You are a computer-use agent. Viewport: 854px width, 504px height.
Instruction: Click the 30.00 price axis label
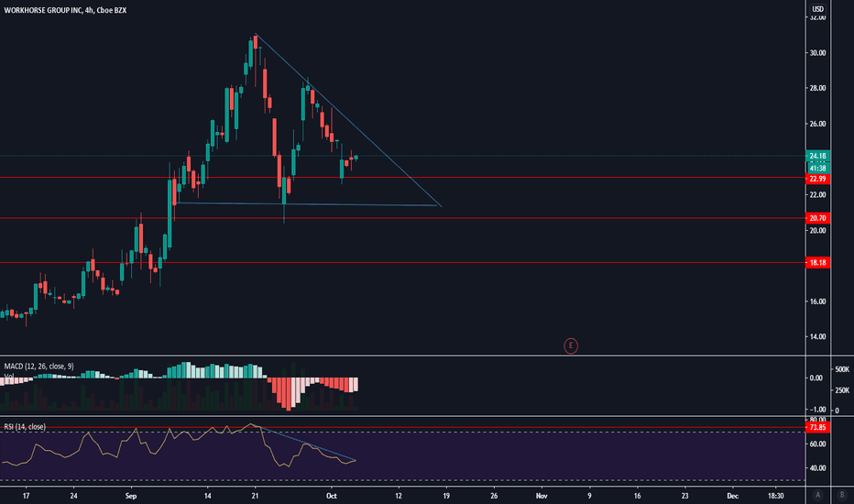click(817, 53)
